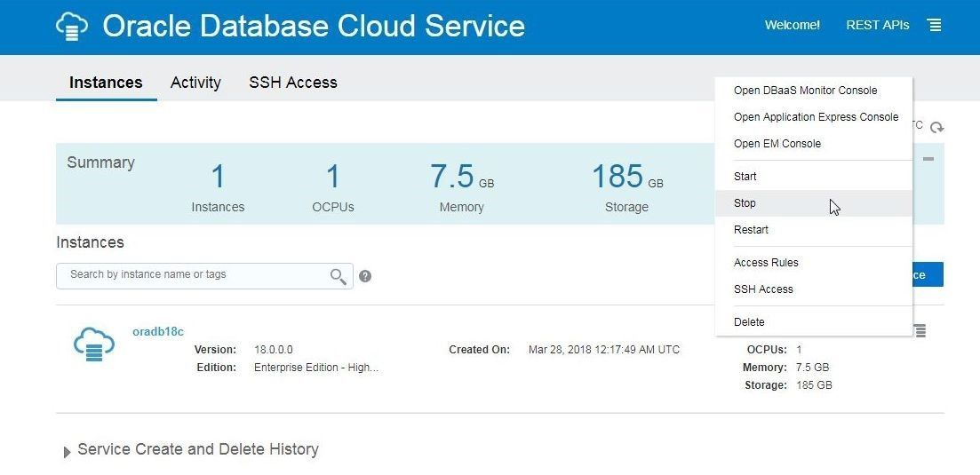The height and width of the screenshot is (475, 980).
Task: Select SSH Access in the context menu
Action: [814, 289]
